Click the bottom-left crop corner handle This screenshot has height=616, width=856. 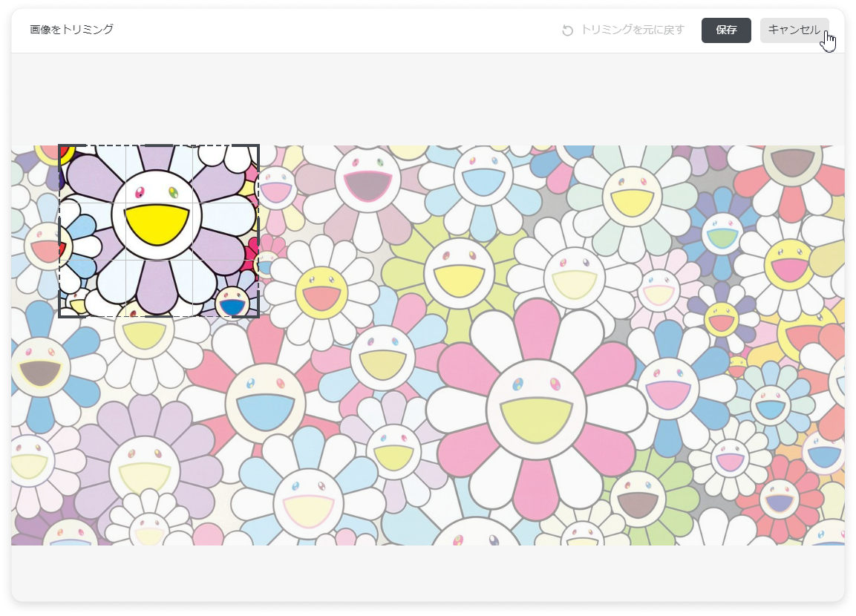click(60, 316)
